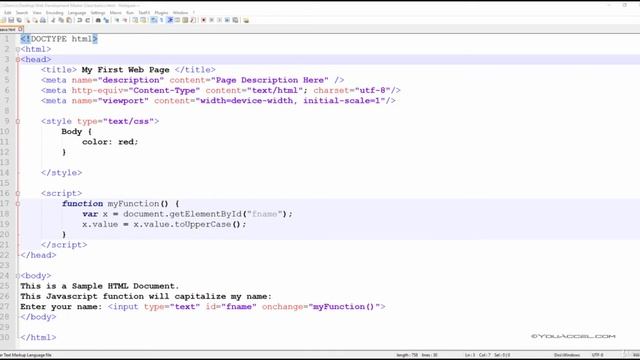Viewport: 640px width, 360px height.
Task: Toggle Synchronize Vertical Scrolling icon
Action: coord(135,20)
